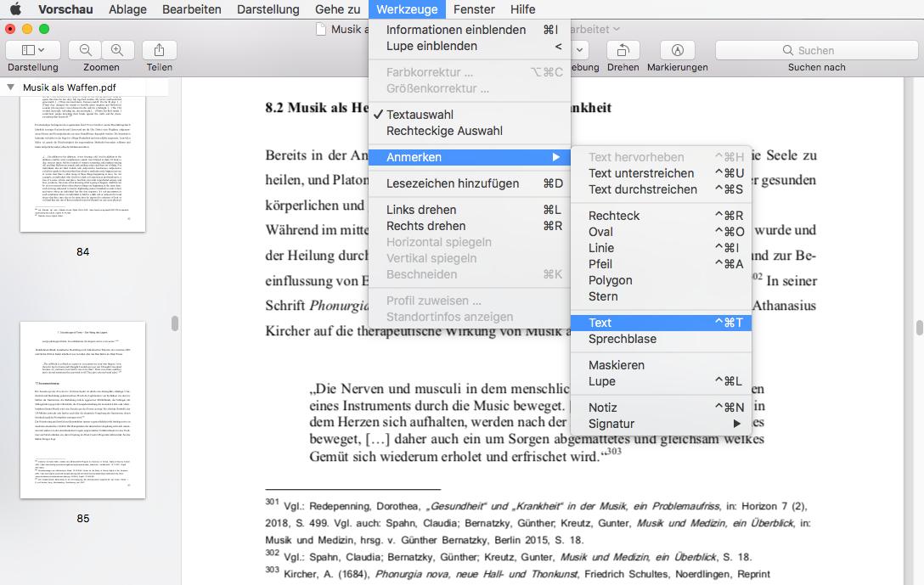924x585 pixels.
Task: Add a Stern annotation
Action: coord(662,296)
